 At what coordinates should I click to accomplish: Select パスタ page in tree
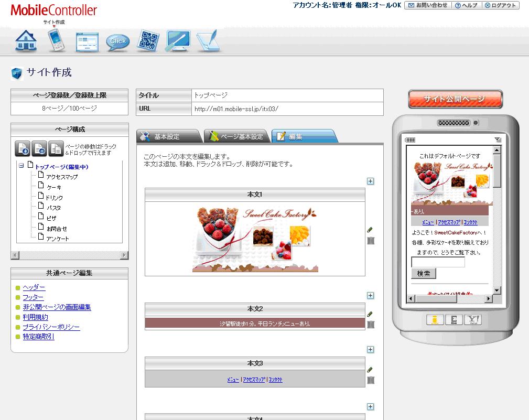coord(53,208)
